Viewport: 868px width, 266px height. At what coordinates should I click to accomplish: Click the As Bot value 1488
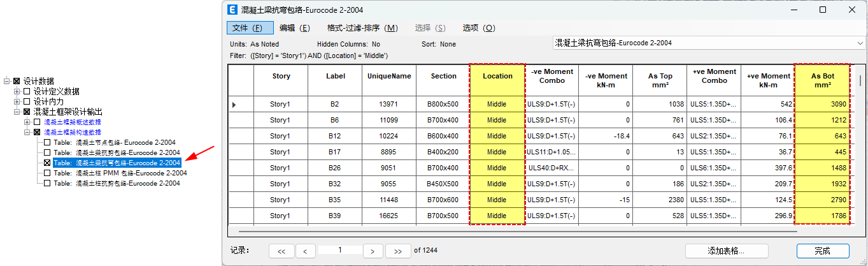[822, 168]
